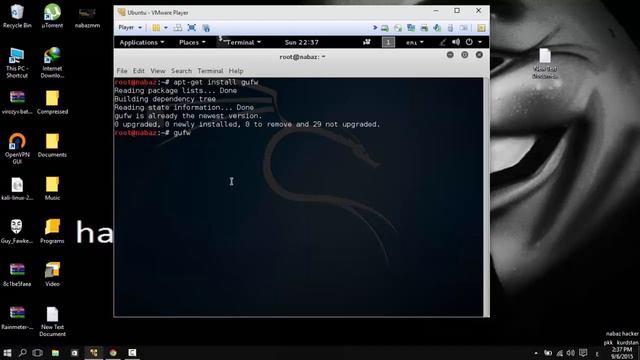Select the Compressed folder icon
This screenshot has height=360, width=640.
pos(52,102)
